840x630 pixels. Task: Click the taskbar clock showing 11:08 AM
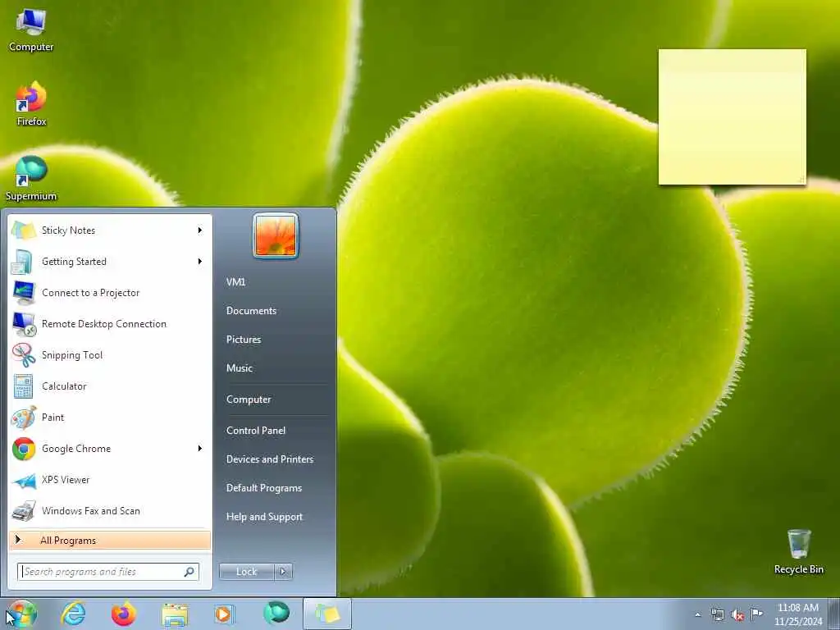[x=798, y=614]
